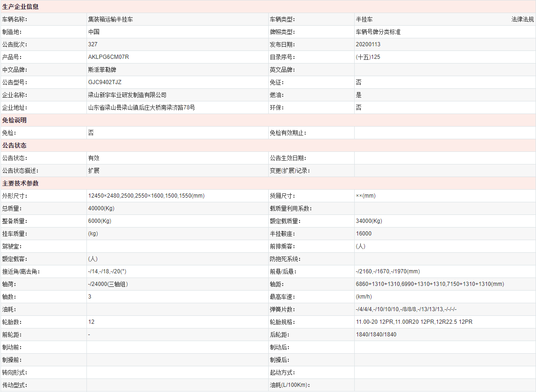Viewport: 536px width, 392px height.
Task: Open the 法律法规 link
Action: point(522,20)
